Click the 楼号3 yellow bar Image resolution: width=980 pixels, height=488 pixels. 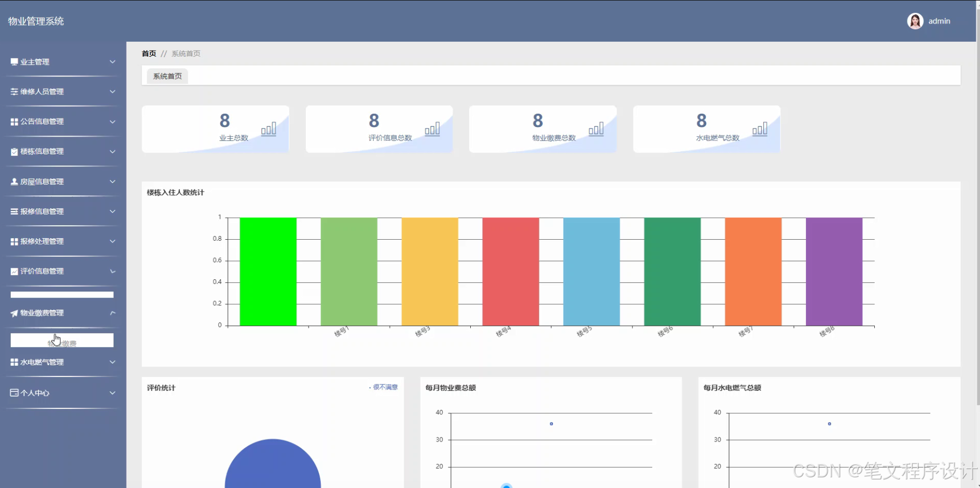click(x=430, y=271)
